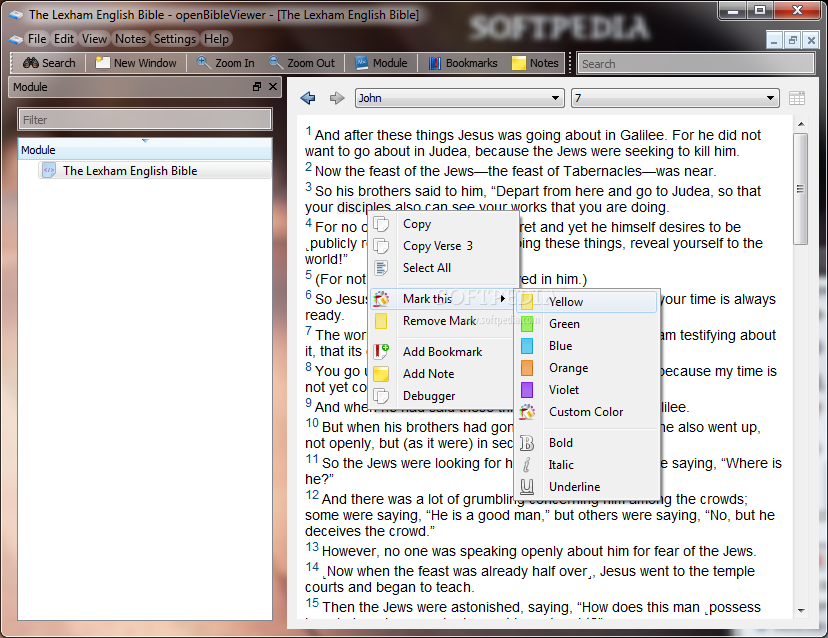Click the Copy icon in context menu

[381, 224]
